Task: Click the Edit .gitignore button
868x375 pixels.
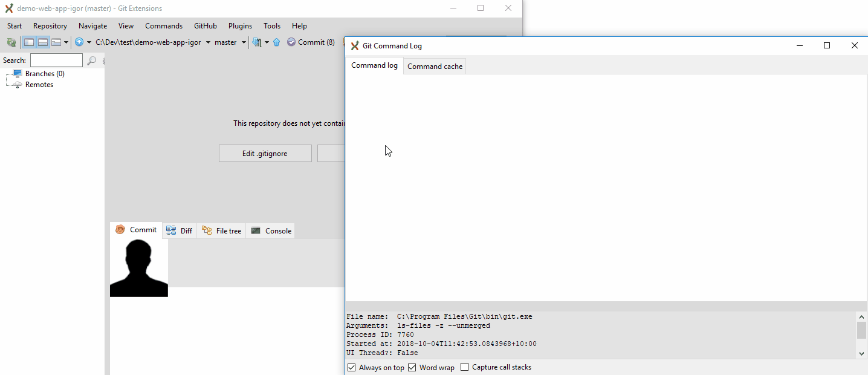Action: (265, 153)
